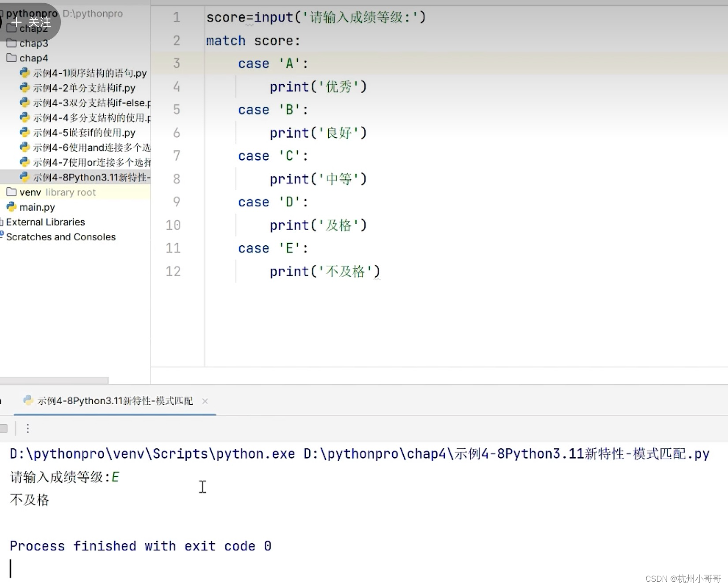Select main.py in the project tree
Image resolution: width=728 pixels, height=587 pixels.
tap(38, 207)
